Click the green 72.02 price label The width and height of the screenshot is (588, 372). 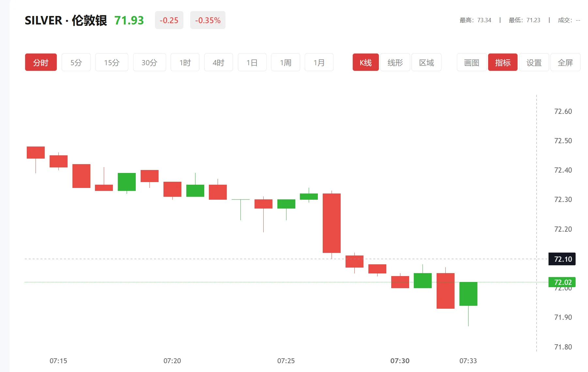click(x=563, y=282)
